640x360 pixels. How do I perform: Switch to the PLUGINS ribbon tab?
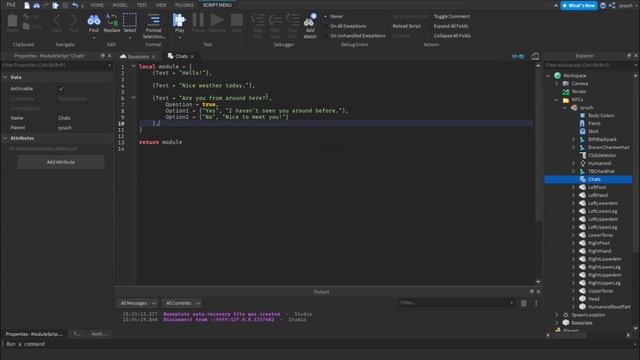(x=184, y=5)
